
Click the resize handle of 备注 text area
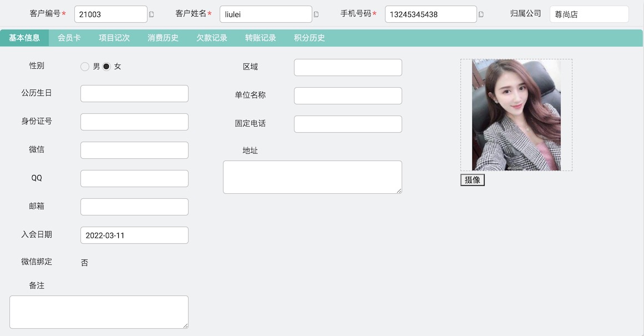tap(186, 325)
